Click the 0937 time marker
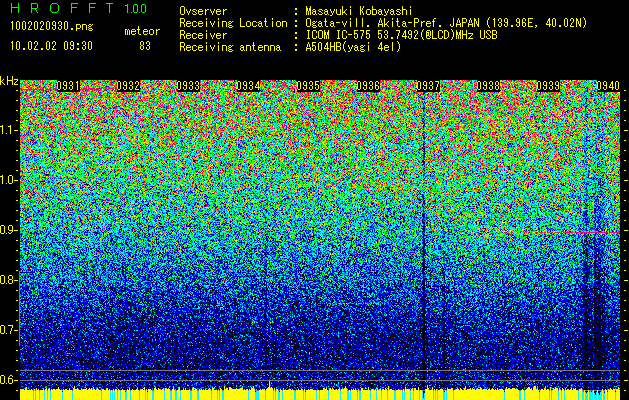 [x=428, y=86]
